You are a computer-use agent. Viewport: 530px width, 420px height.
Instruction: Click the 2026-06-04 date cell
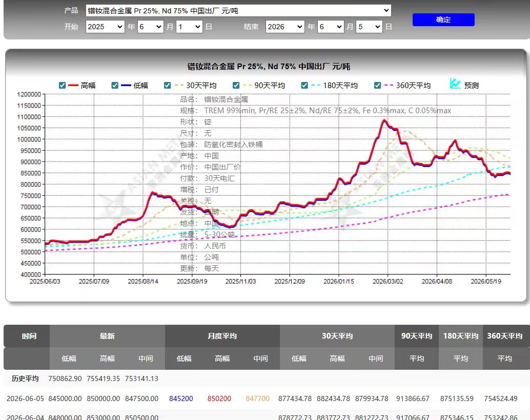[x=25, y=417]
